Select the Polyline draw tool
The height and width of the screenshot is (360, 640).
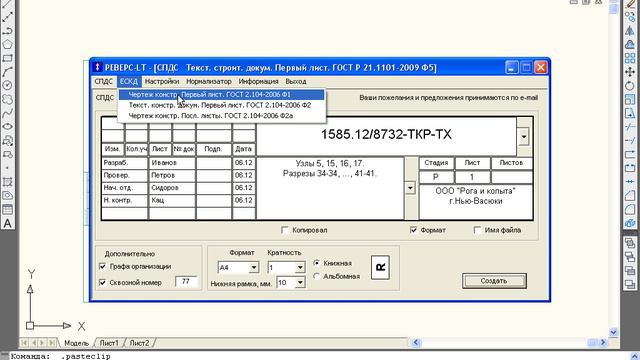[x=7, y=31]
